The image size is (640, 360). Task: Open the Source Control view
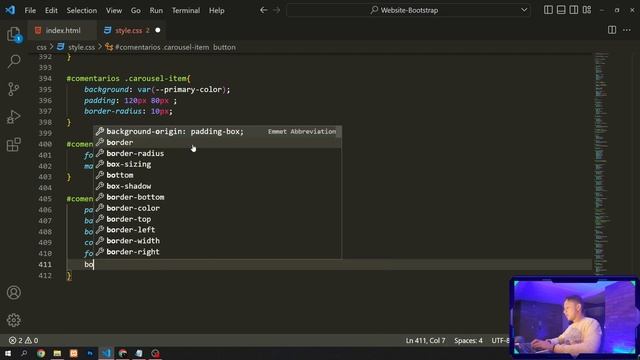(13, 89)
